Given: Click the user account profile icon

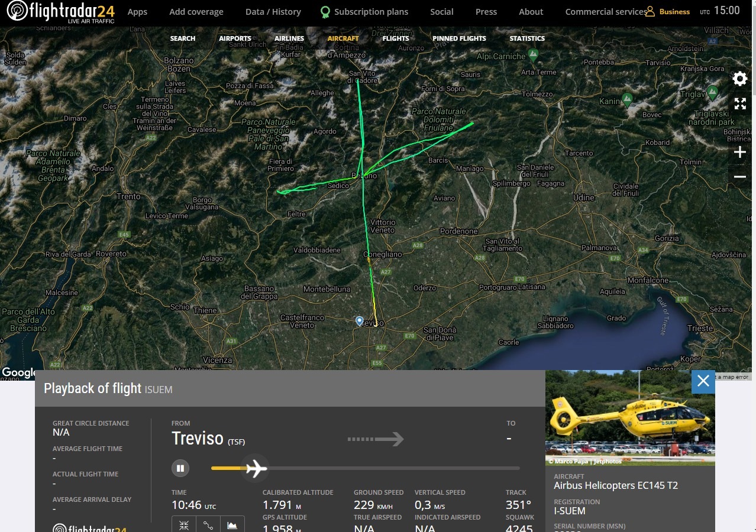Looking at the screenshot, I should (x=650, y=11).
